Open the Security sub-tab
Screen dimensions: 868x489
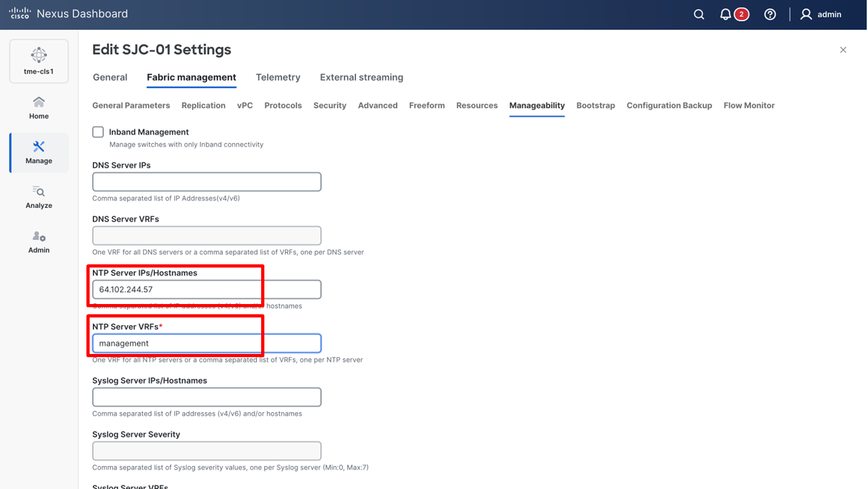coord(330,105)
